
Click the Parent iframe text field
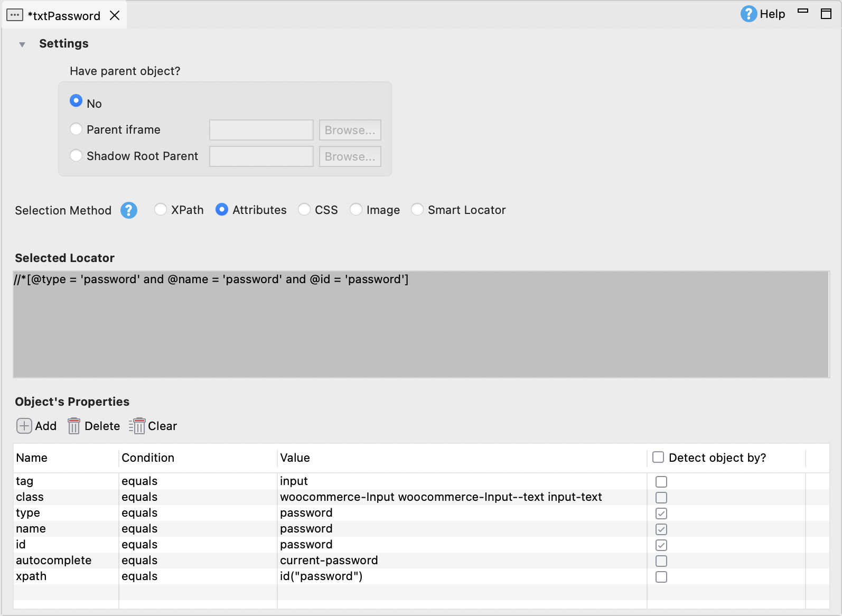click(x=261, y=130)
